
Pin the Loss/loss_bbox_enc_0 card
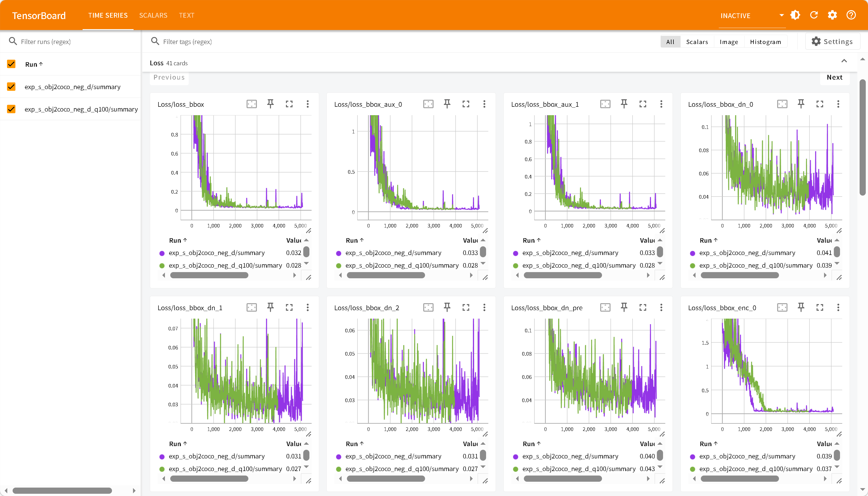click(801, 307)
